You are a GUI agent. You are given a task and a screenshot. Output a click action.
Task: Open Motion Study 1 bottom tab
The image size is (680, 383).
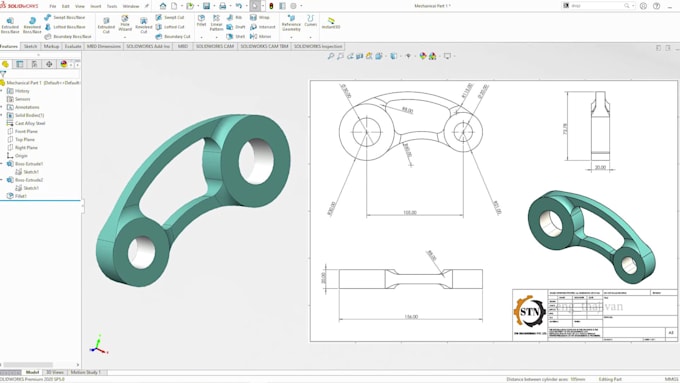(85, 372)
